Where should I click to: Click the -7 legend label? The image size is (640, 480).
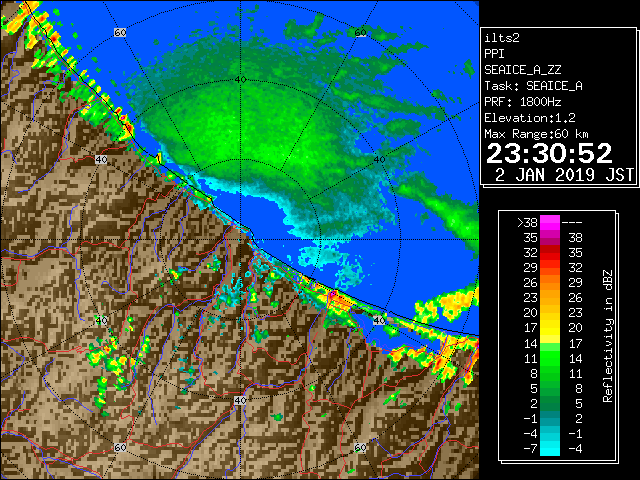[530, 449]
